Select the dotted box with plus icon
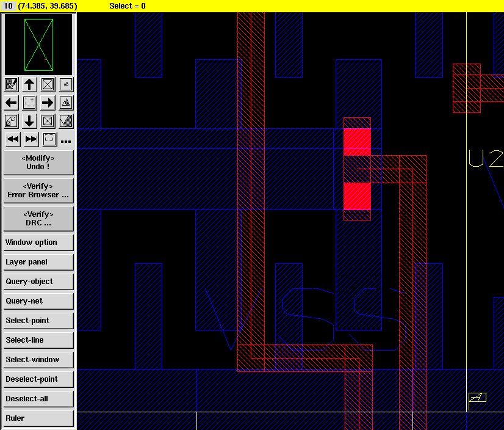The width and height of the screenshot is (504, 430). pos(29,103)
